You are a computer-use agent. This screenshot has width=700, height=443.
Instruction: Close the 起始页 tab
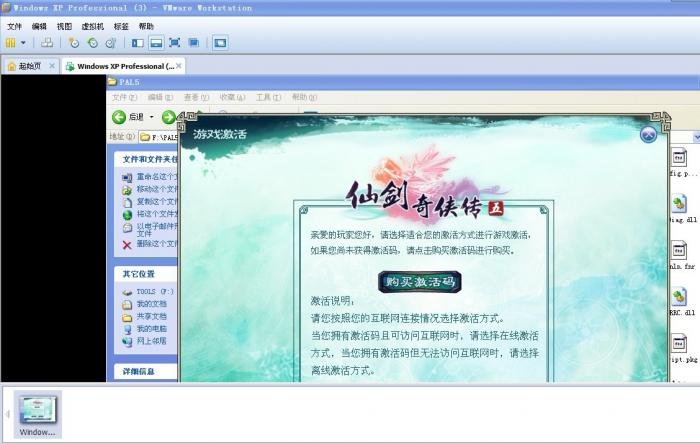[52, 66]
